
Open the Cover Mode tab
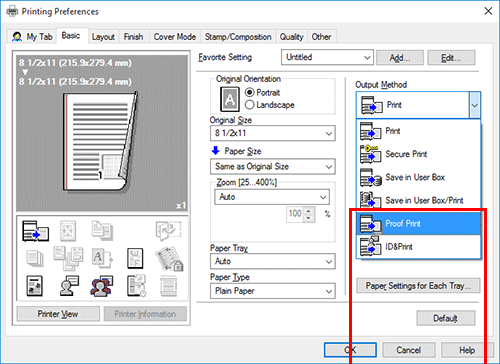(175, 37)
